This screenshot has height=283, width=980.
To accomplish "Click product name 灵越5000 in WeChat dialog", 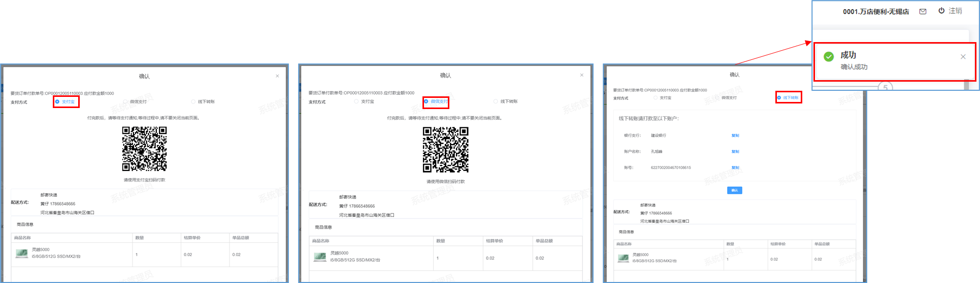I will point(339,253).
